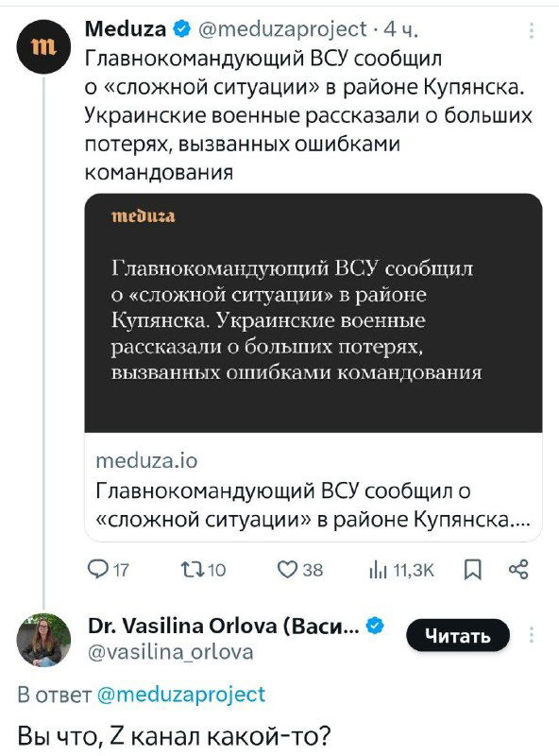Click the Читать follow button
The height and width of the screenshot is (756, 559).
463,636
